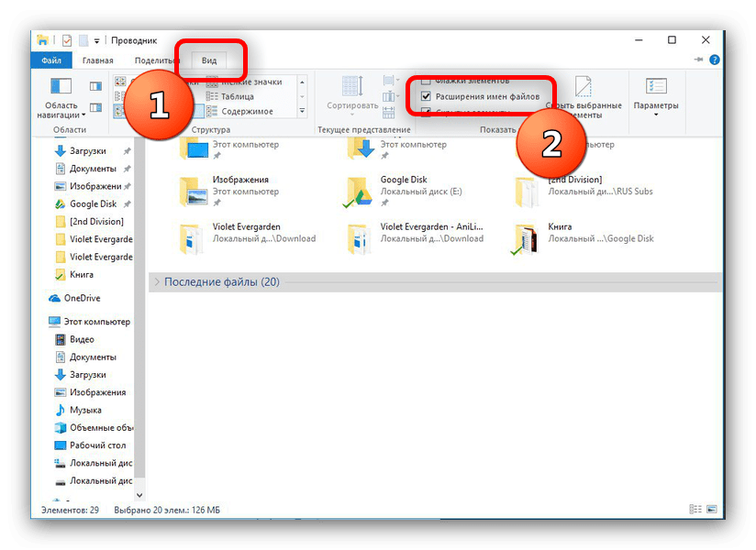Image resolution: width=756 pixels, height=550 pixels.
Task: Click OneDrive cloud icon in sidebar
Action: click(54, 298)
